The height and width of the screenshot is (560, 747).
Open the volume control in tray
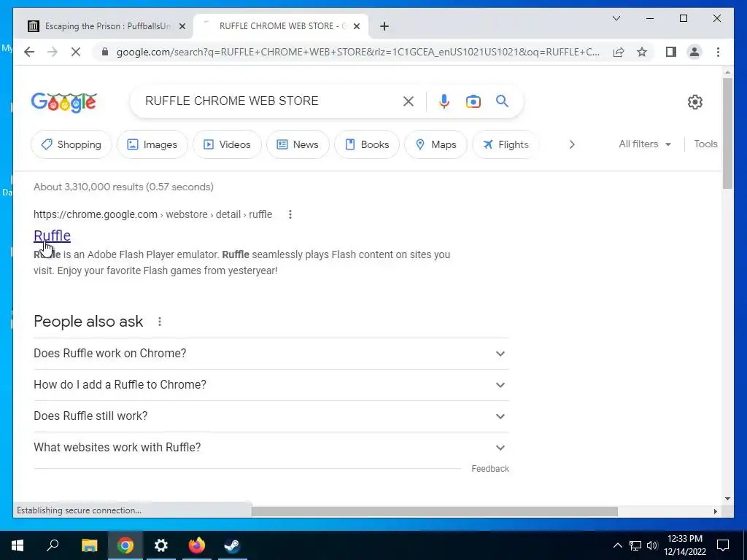652,545
